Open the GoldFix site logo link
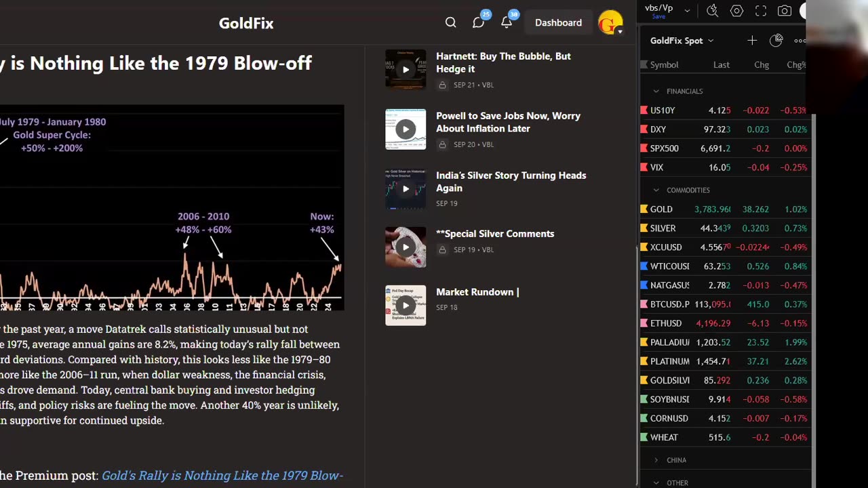Viewport: 868px width, 488px height. (x=246, y=23)
